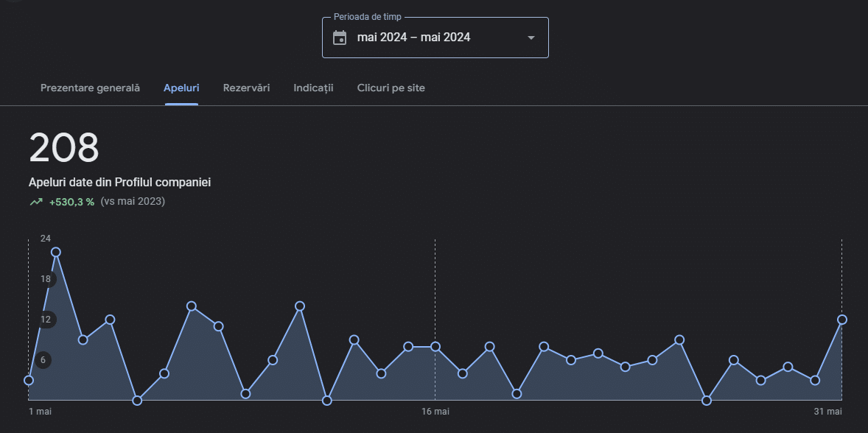Image resolution: width=868 pixels, height=433 pixels.
Task: Click the +530,3 % change value
Action: [x=71, y=202]
